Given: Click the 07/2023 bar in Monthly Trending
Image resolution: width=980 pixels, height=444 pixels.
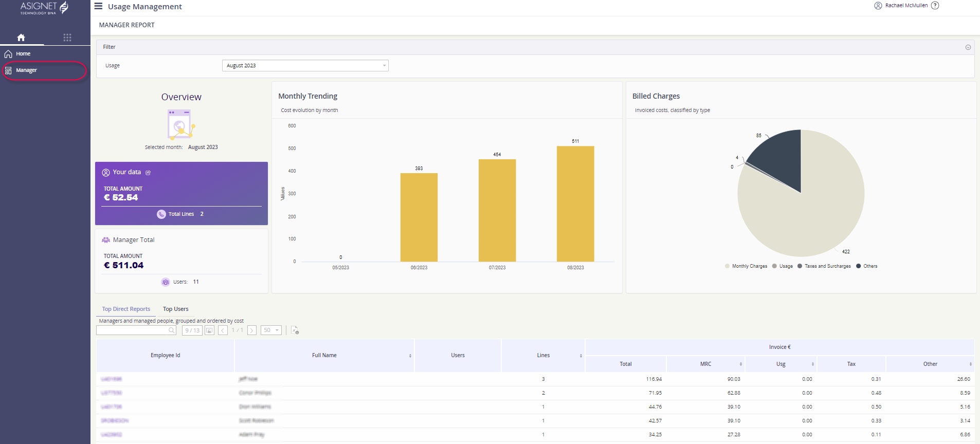Looking at the screenshot, I should pyautogui.click(x=497, y=211).
